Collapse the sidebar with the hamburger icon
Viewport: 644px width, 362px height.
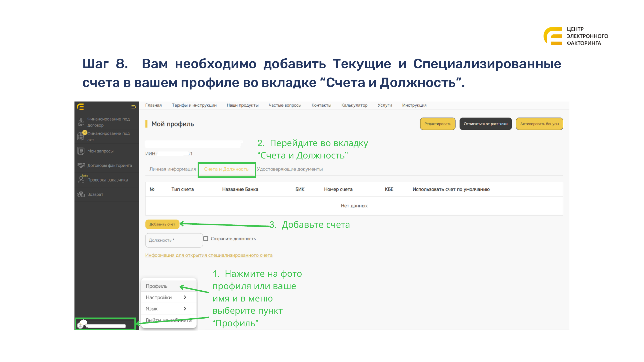(133, 107)
